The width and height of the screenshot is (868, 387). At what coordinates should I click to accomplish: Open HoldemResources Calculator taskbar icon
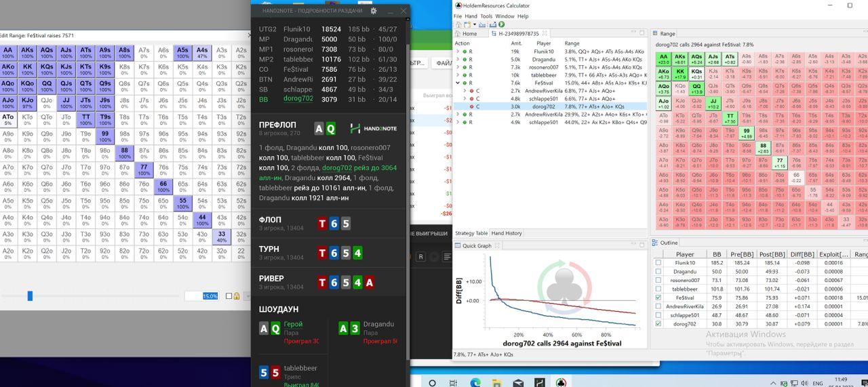click(x=561, y=383)
